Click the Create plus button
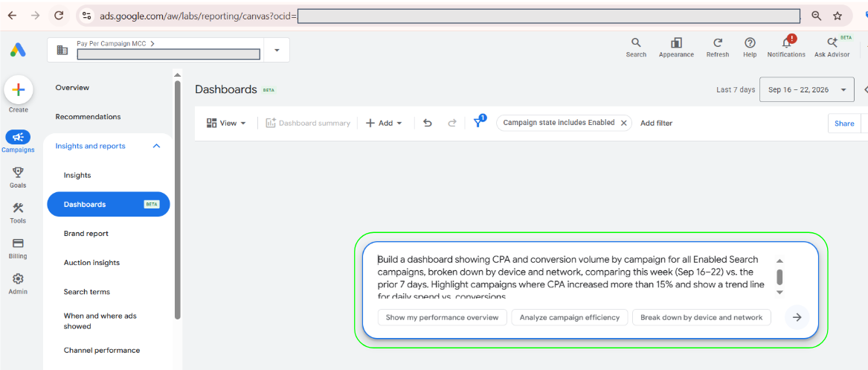The width and height of the screenshot is (868, 370). [x=19, y=90]
